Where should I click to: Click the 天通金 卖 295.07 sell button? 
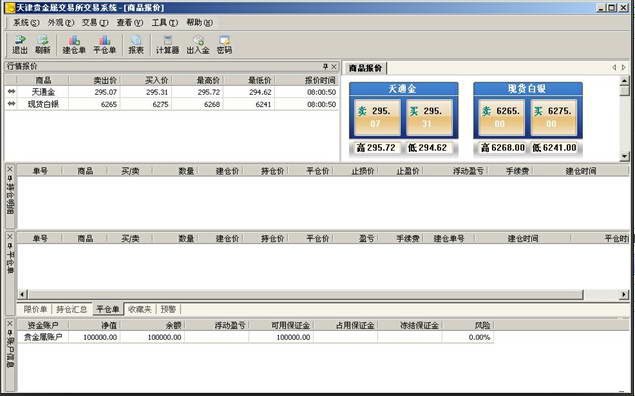pos(377,117)
